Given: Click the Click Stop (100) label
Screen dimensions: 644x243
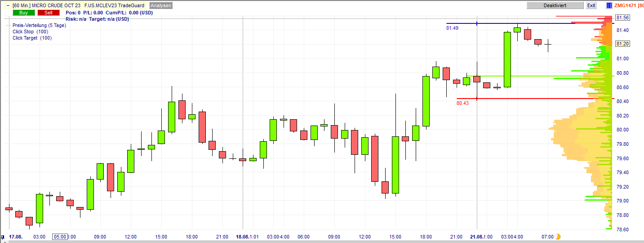Looking at the screenshot, I should pyautogui.click(x=30, y=32).
